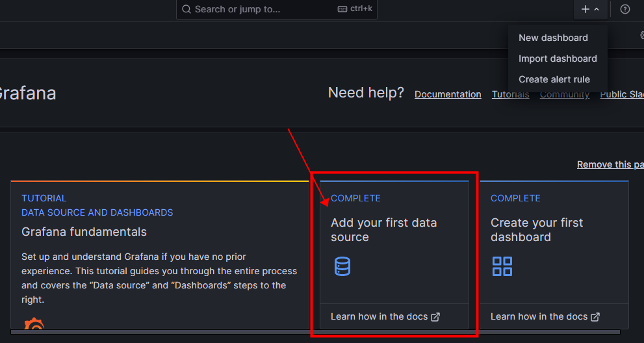Open the Public Slack link
This screenshot has width=644, height=343.
pos(621,94)
